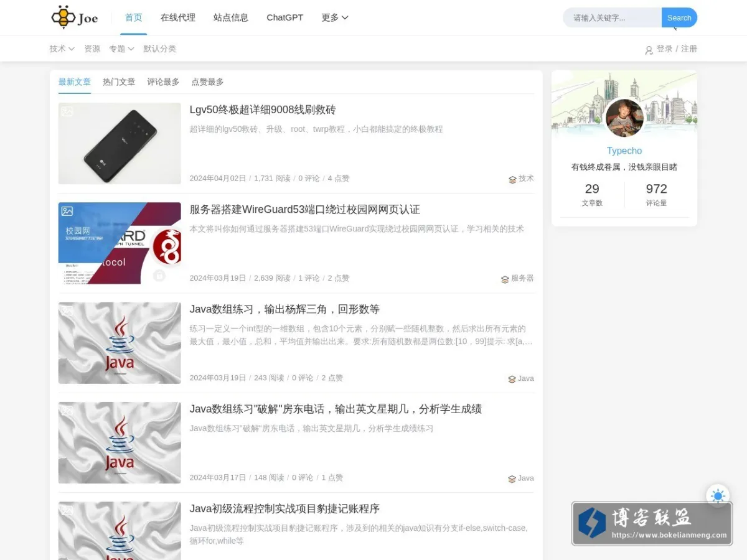Click the category icon beside 技术 tag
Screen dimensions: 747x560
coord(512,179)
